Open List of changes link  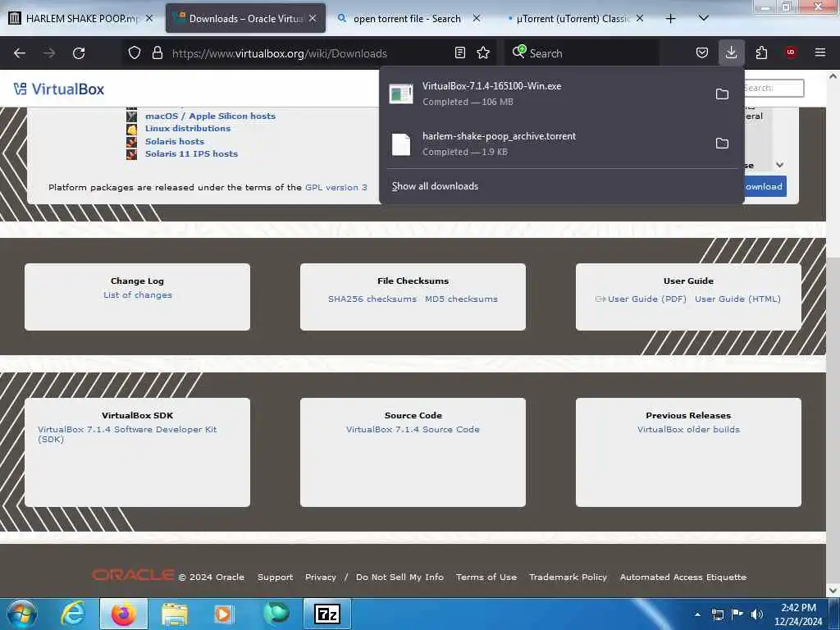pyautogui.click(x=138, y=294)
